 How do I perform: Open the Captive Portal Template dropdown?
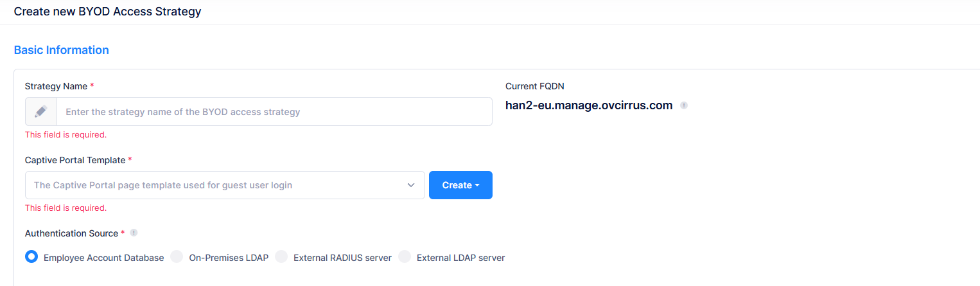218,185
